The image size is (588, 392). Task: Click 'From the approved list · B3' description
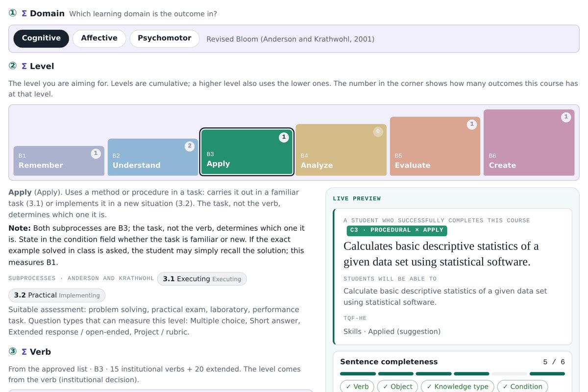click(x=154, y=374)
